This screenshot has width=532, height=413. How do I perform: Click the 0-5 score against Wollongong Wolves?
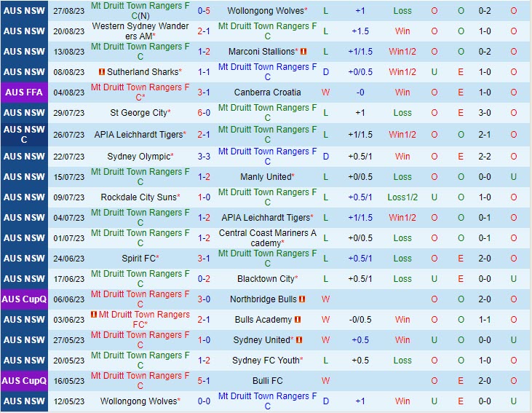[x=204, y=11]
